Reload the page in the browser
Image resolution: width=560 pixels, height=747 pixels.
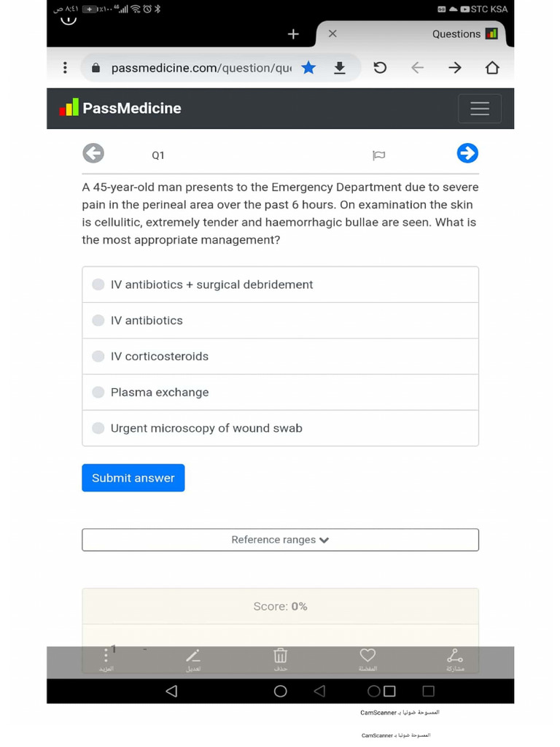[380, 68]
